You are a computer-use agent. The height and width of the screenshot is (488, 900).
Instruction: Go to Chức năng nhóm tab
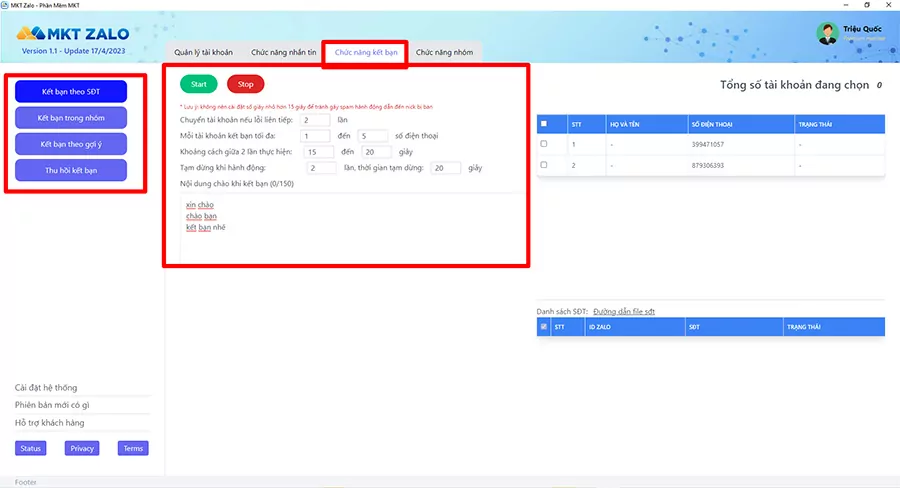tap(444, 52)
